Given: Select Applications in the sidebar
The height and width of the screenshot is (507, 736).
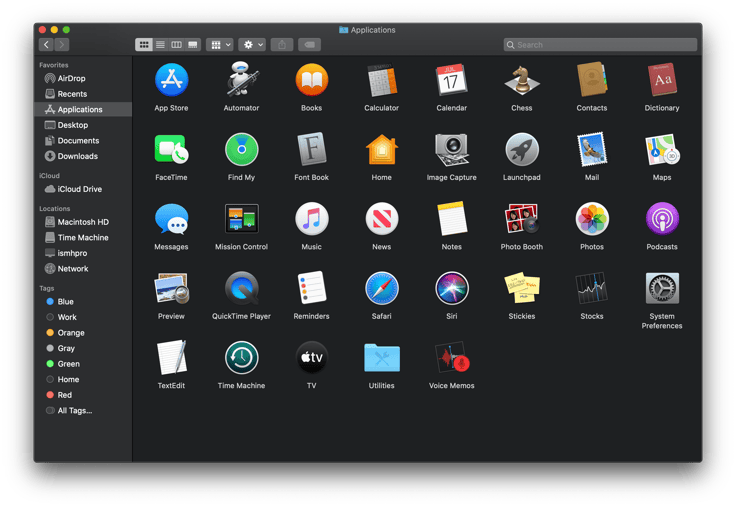Looking at the screenshot, I should [83, 109].
